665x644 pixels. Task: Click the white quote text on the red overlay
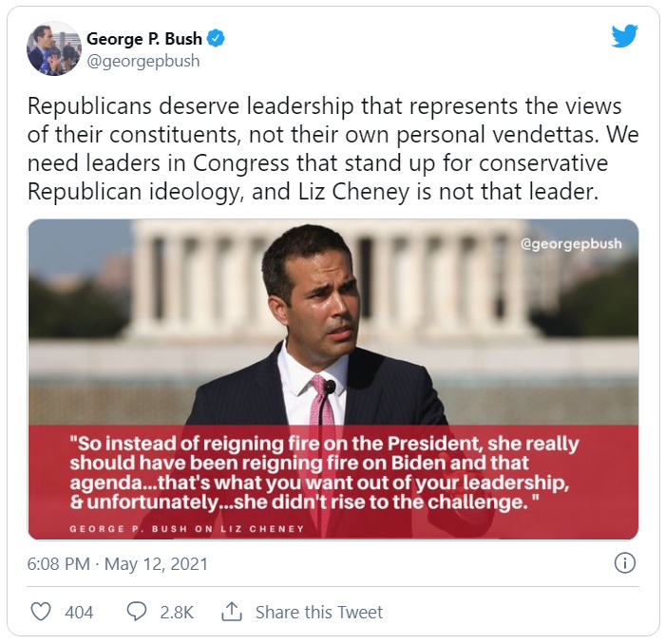(323, 473)
